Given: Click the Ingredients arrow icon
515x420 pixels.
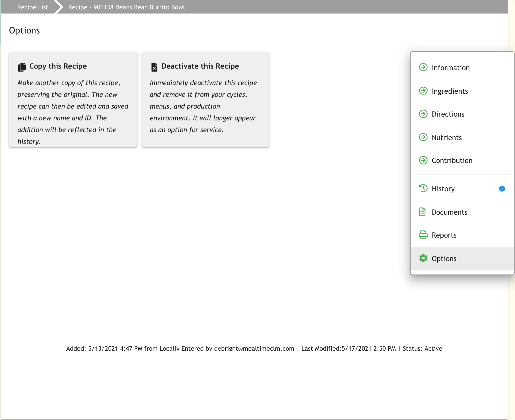Looking at the screenshot, I should pos(423,91).
